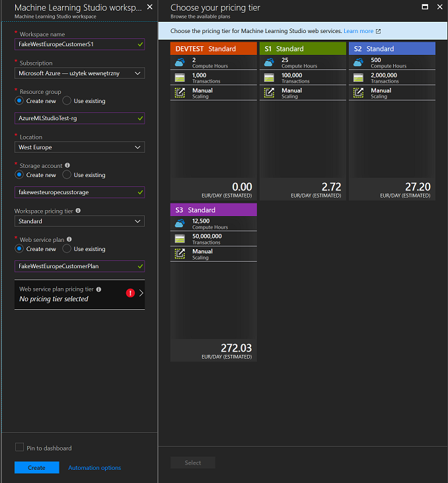Click the S3 compute hours cloud icon
448x483 pixels.
coord(180,223)
